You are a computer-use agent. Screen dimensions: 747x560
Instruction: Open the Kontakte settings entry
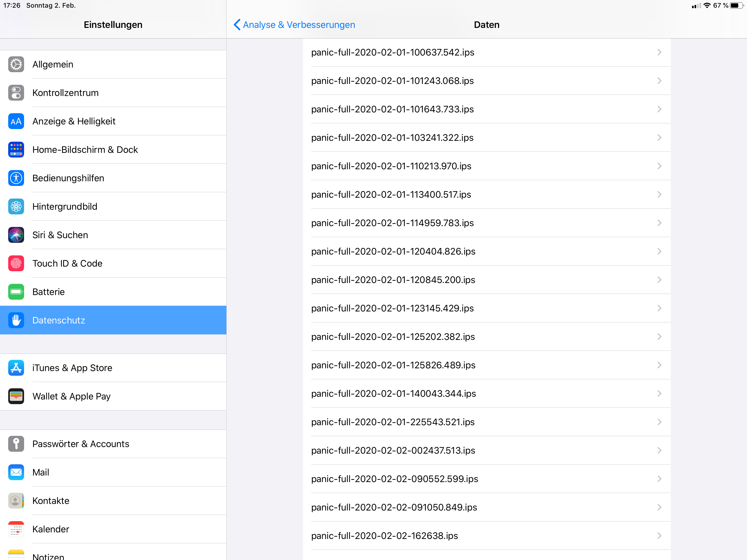51,501
